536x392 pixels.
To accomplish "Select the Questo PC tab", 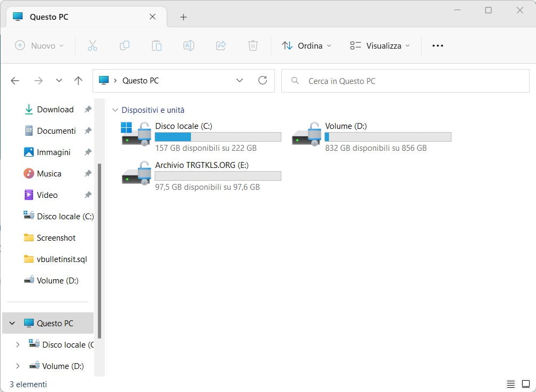I will tap(49, 17).
